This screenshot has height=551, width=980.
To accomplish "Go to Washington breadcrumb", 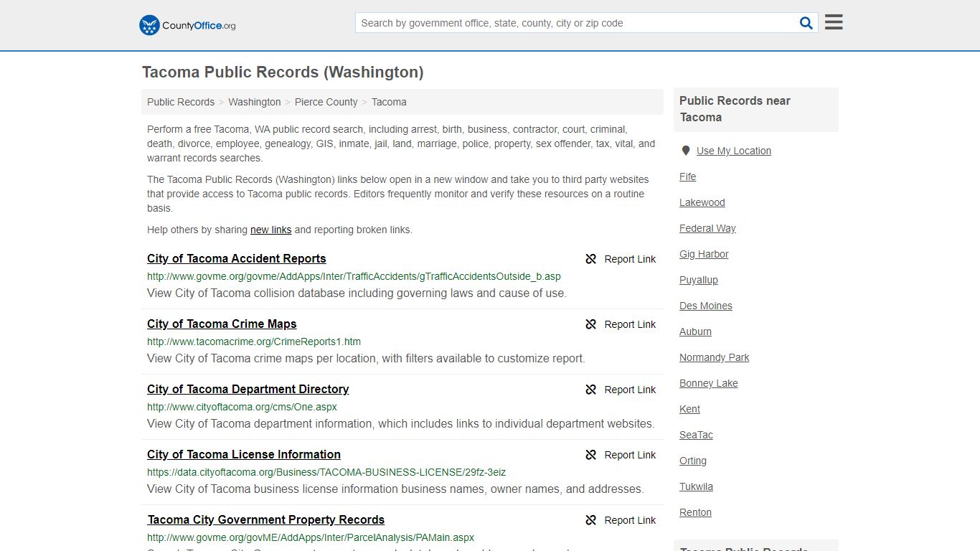I will coord(255,102).
